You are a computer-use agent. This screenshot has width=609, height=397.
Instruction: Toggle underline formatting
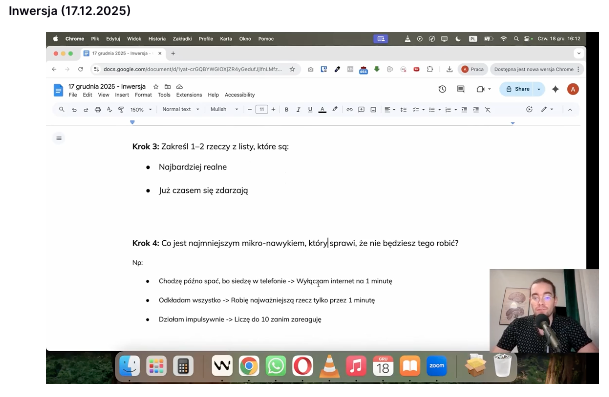click(x=310, y=110)
